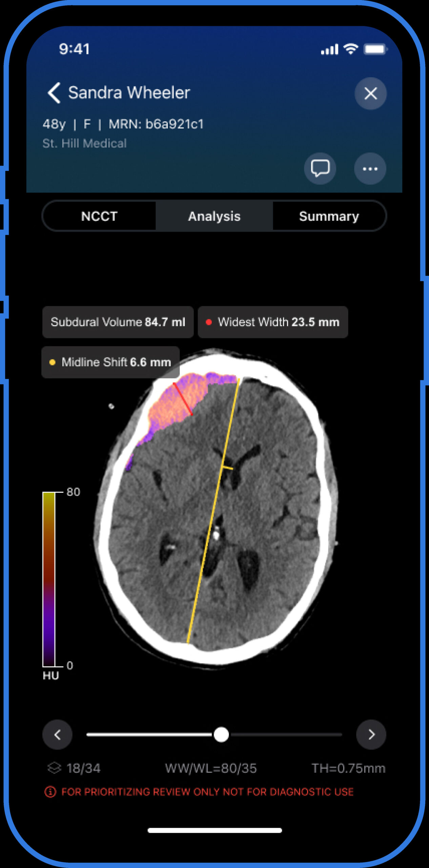
Task: Select the Analysis tab
Action: [214, 216]
